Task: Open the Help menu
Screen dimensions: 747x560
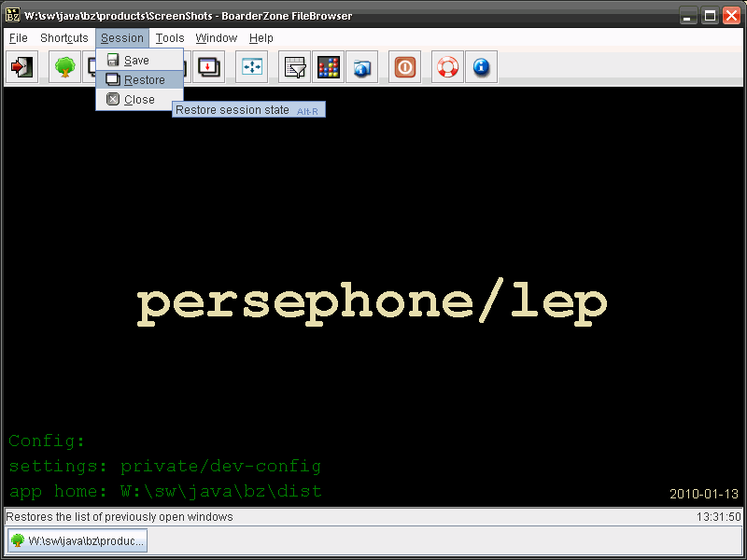Action: (x=261, y=38)
